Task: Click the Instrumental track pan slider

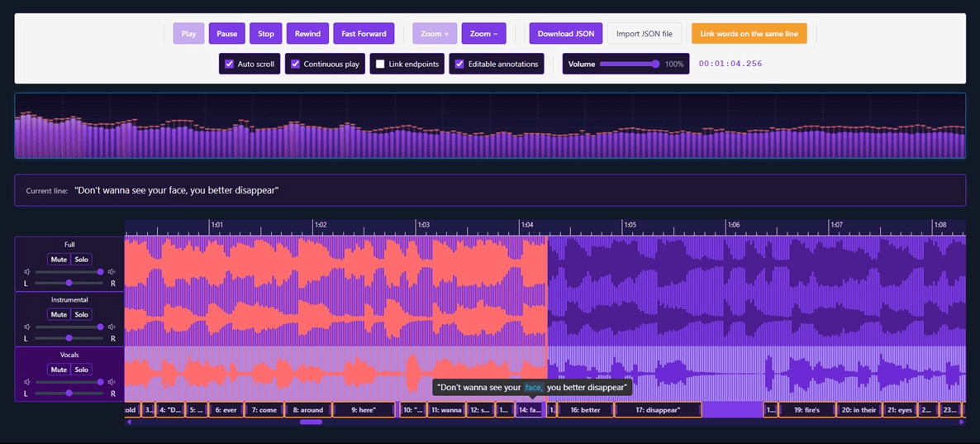Action: tap(69, 338)
